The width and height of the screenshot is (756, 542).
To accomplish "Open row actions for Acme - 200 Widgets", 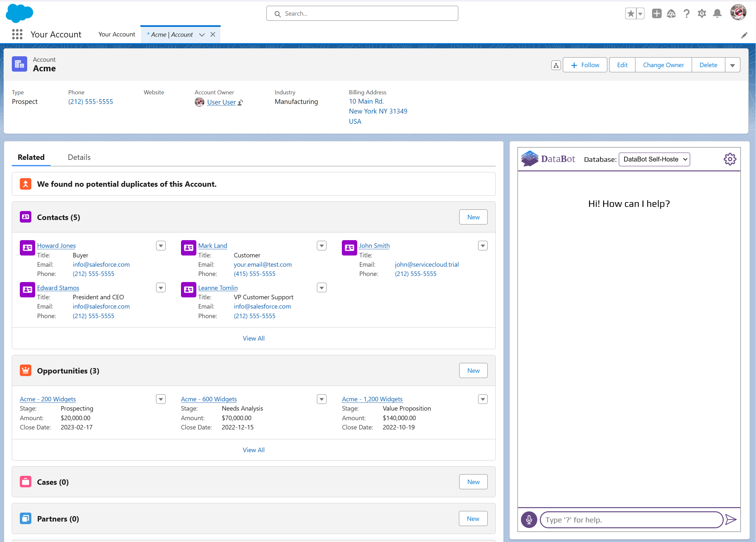I will (161, 399).
